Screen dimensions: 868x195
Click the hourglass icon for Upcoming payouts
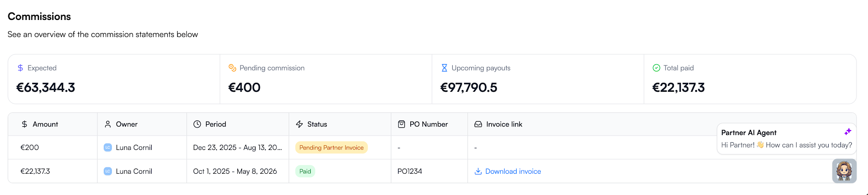pyautogui.click(x=444, y=68)
